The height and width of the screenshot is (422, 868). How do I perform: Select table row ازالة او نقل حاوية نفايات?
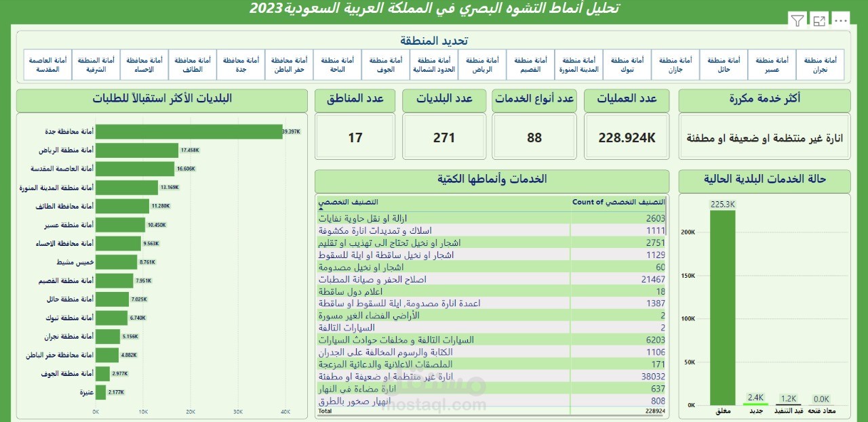coord(492,218)
